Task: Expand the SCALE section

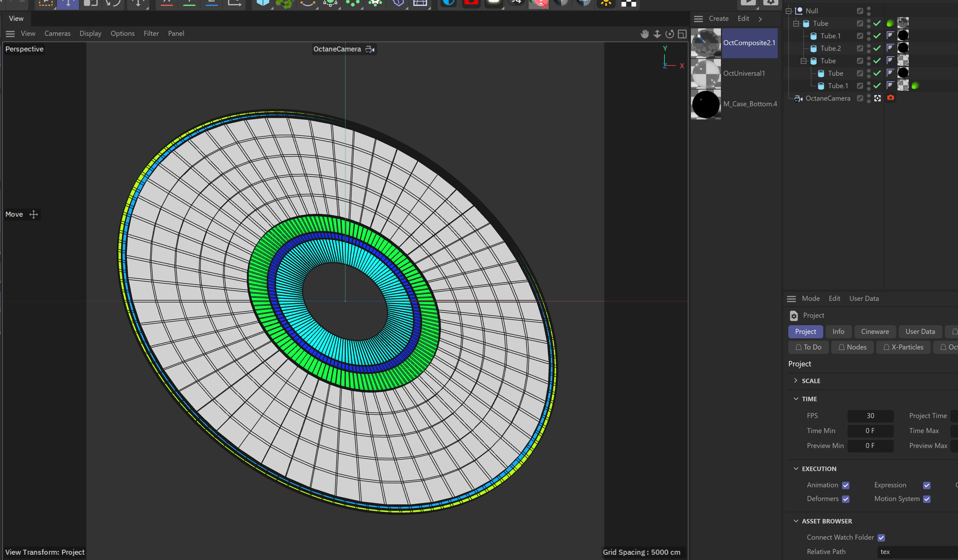Action: point(796,380)
